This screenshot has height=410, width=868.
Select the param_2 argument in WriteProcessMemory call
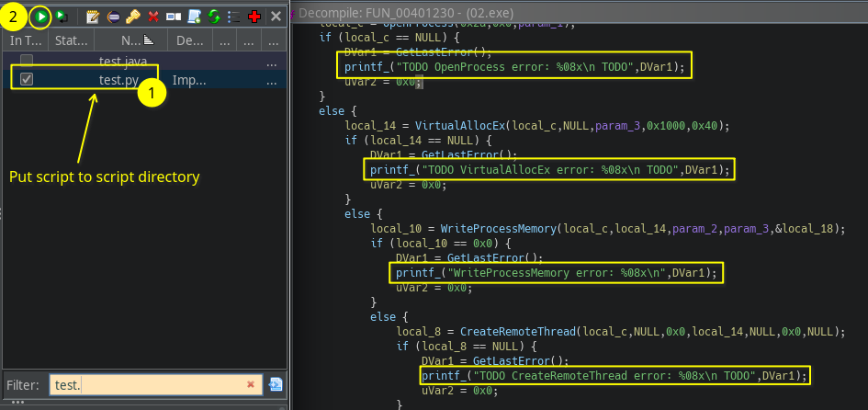coord(694,229)
